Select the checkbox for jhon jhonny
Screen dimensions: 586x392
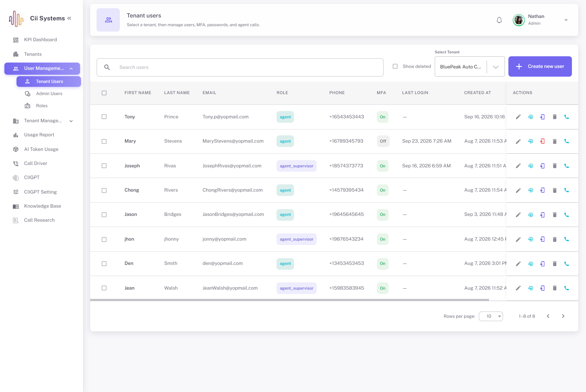point(104,239)
